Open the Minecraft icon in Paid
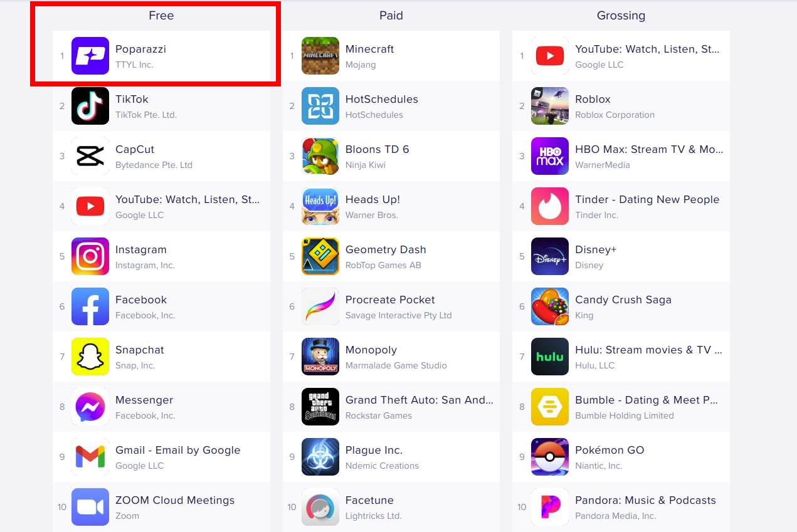 [x=320, y=56]
